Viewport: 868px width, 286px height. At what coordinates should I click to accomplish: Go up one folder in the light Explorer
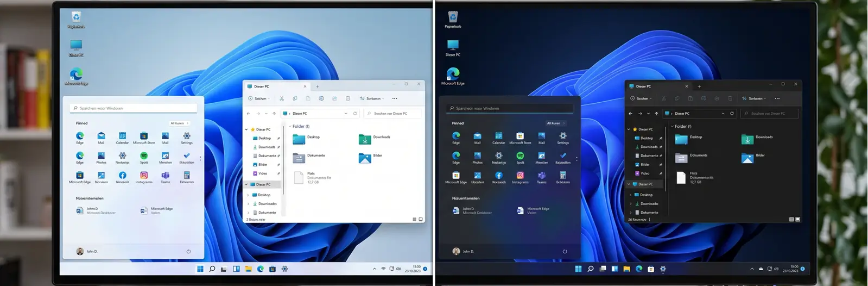[274, 114]
